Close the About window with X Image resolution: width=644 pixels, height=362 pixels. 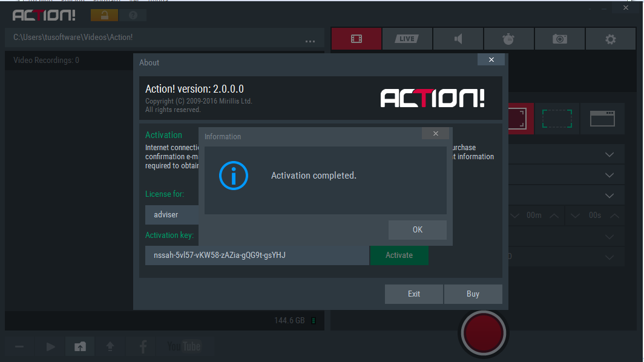pyautogui.click(x=491, y=59)
